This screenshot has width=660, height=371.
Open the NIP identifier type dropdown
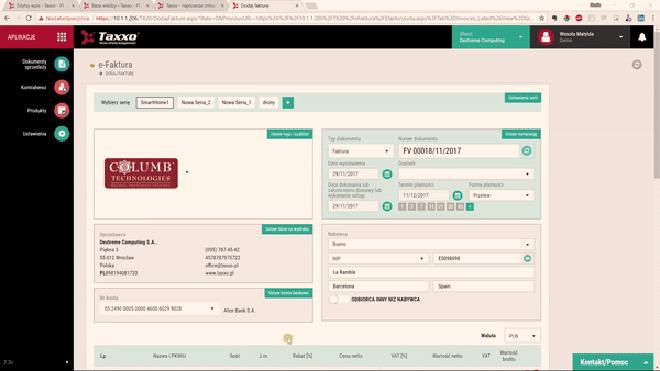click(378, 258)
